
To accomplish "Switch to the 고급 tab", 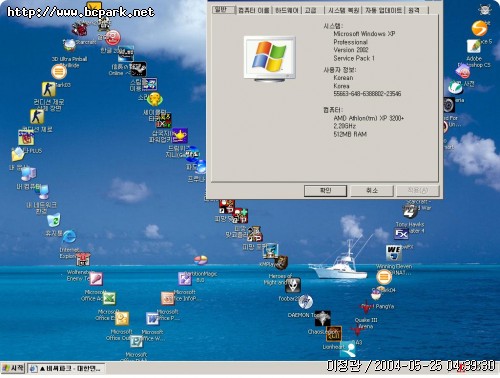I will tap(310, 10).
